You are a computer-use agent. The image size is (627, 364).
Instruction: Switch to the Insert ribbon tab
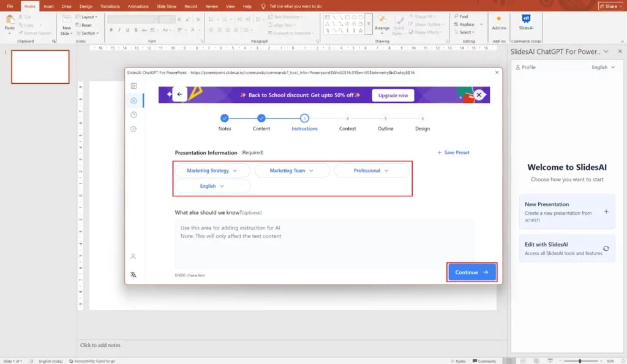tap(48, 6)
